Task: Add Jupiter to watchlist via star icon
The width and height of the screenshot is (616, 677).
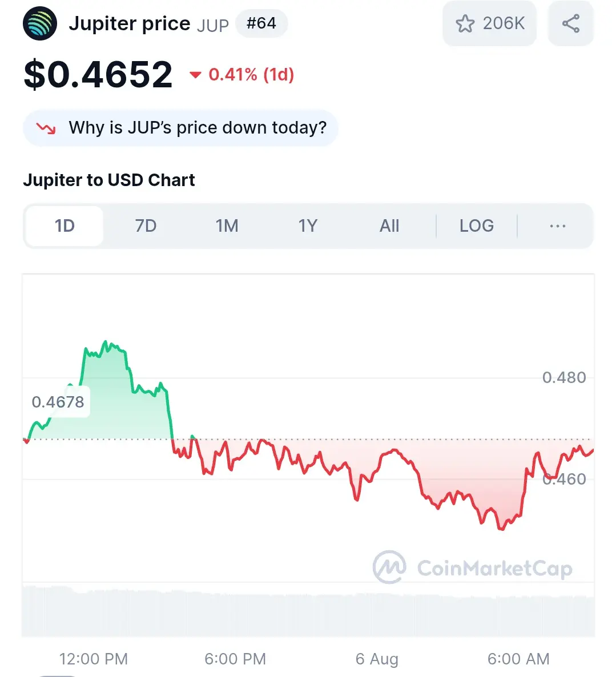Action: pyautogui.click(x=465, y=23)
